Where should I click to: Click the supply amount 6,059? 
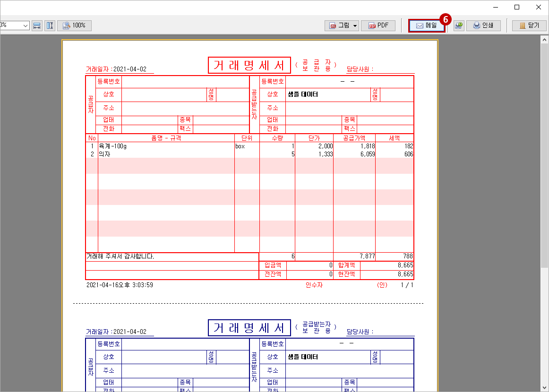pyautogui.click(x=368, y=154)
